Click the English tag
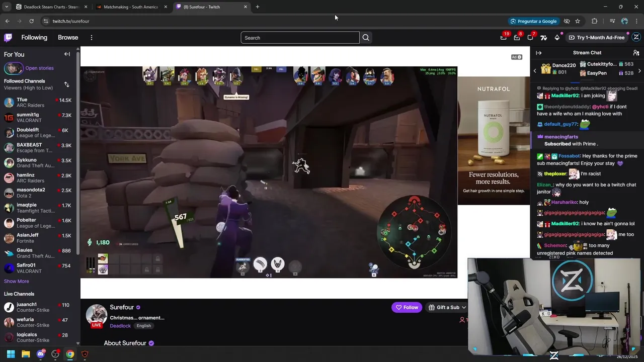Image resolution: width=644 pixels, height=362 pixels. (x=144, y=326)
